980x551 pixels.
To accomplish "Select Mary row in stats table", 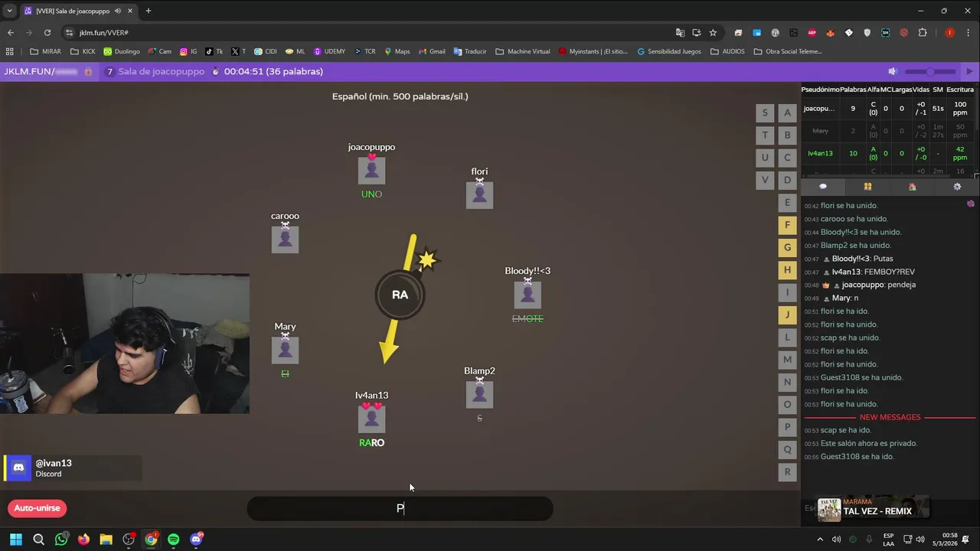I will pos(888,131).
